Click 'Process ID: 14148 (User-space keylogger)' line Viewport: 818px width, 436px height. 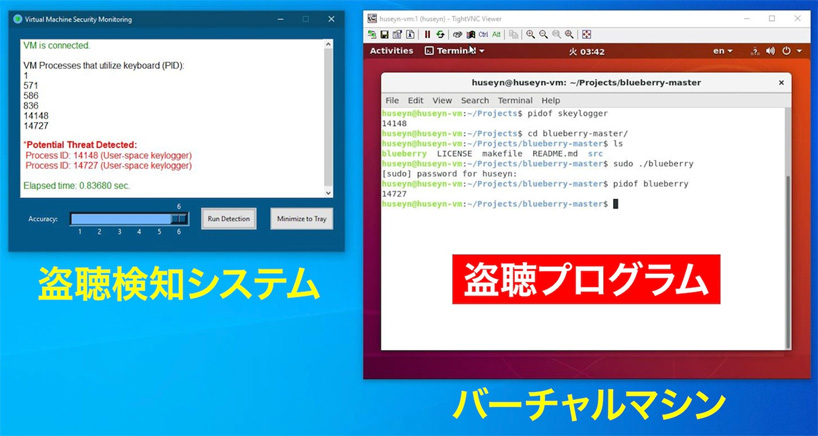point(109,155)
